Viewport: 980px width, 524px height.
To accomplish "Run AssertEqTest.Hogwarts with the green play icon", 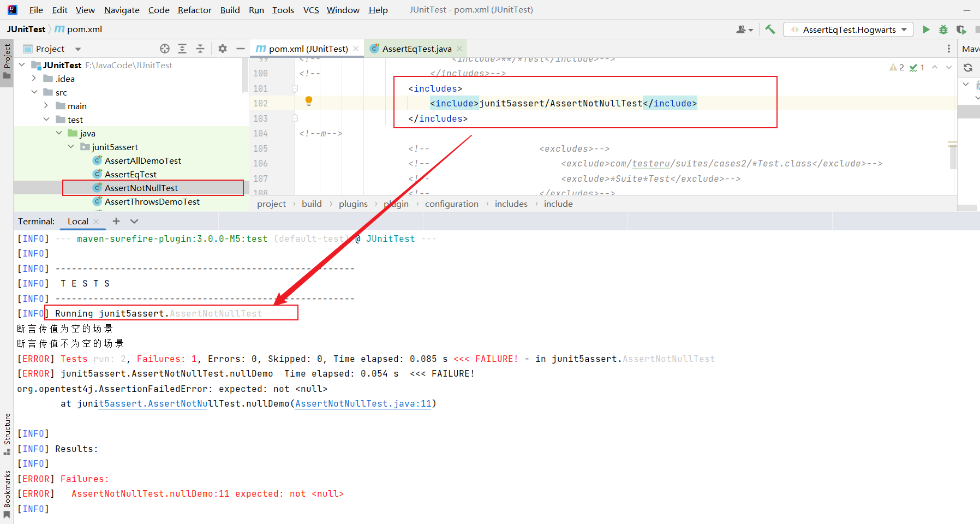I will [x=926, y=29].
